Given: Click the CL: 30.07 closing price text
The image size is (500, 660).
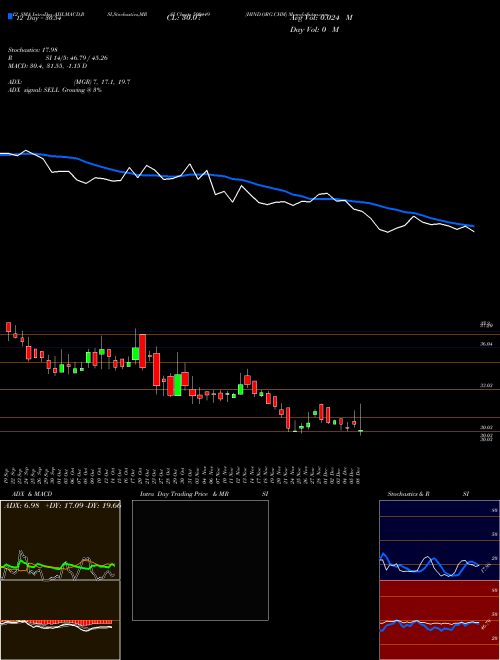Looking at the screenshot, I should pyautogui.click(x=183, y=18).
